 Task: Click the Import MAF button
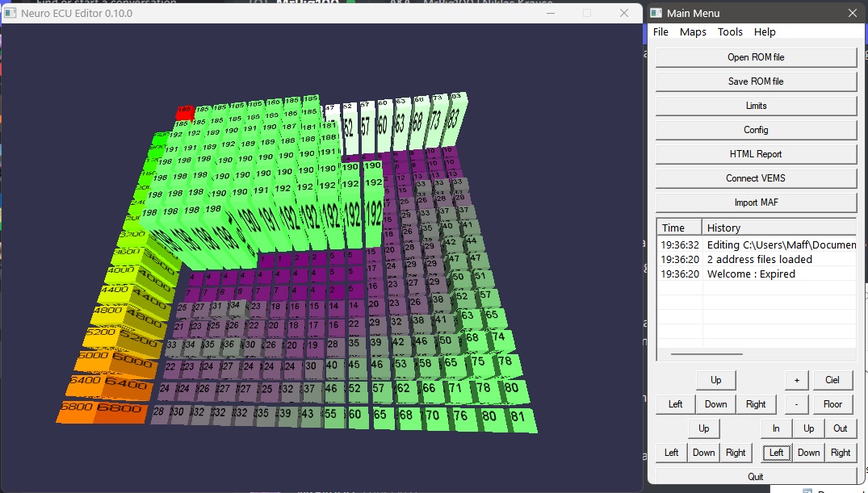pos(757,203)
